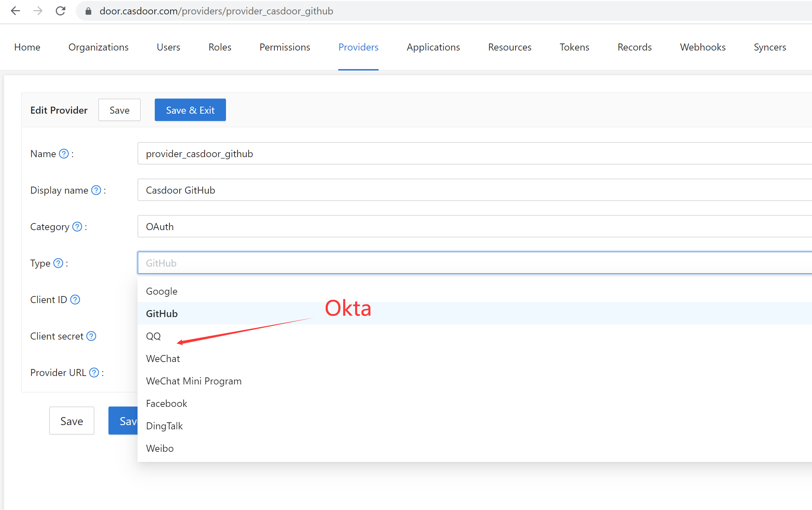Switch to the Applications section
This screenshot has height=510, width=812.
pyautogui.click(x=433, y=47)
